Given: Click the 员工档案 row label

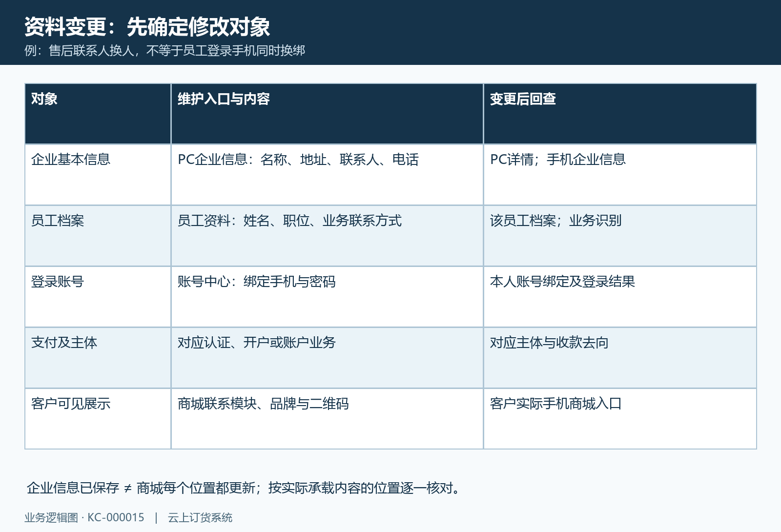Looking at the screenshot, I should tap(98, 236).
